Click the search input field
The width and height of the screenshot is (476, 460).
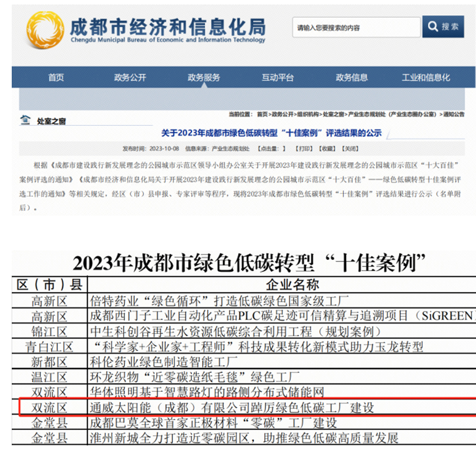click(x=356, y=28)
